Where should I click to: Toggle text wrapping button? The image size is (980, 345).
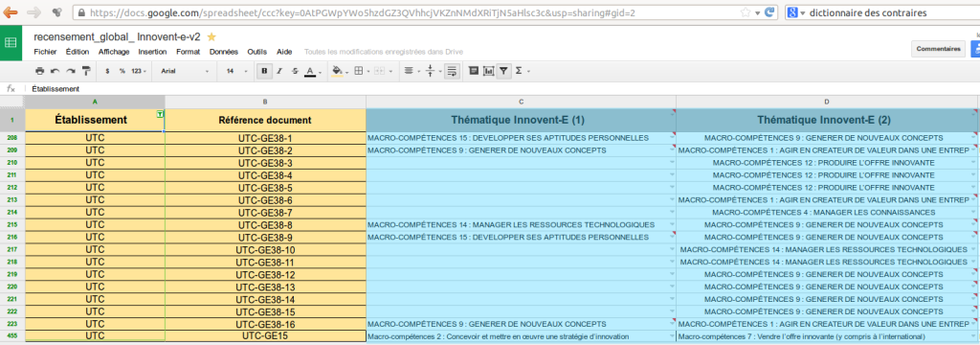[453, 71]
